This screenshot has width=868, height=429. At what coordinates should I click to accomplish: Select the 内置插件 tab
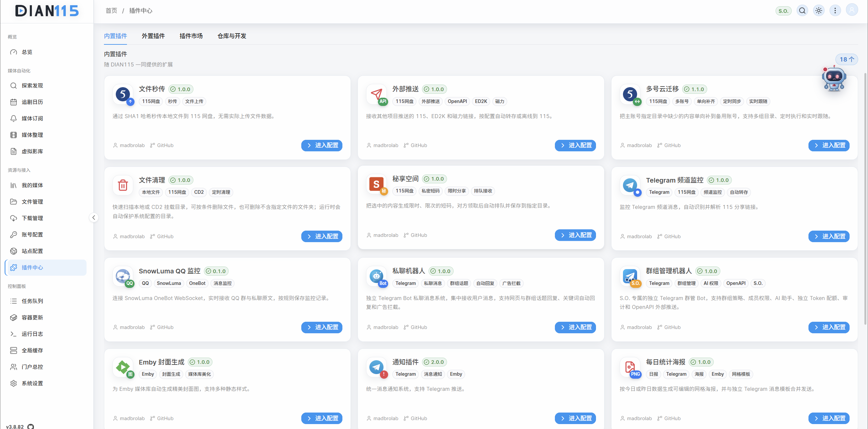click(x=115, y=36)
